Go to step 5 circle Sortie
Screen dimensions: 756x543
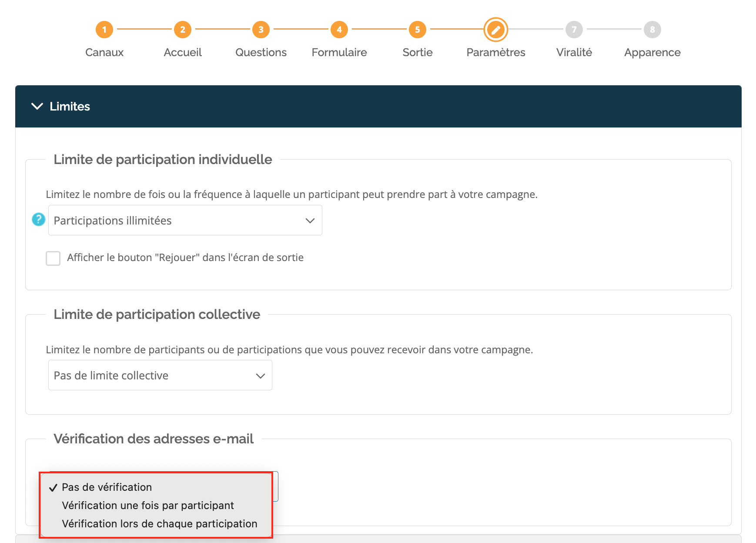click(x=418, y=30)
